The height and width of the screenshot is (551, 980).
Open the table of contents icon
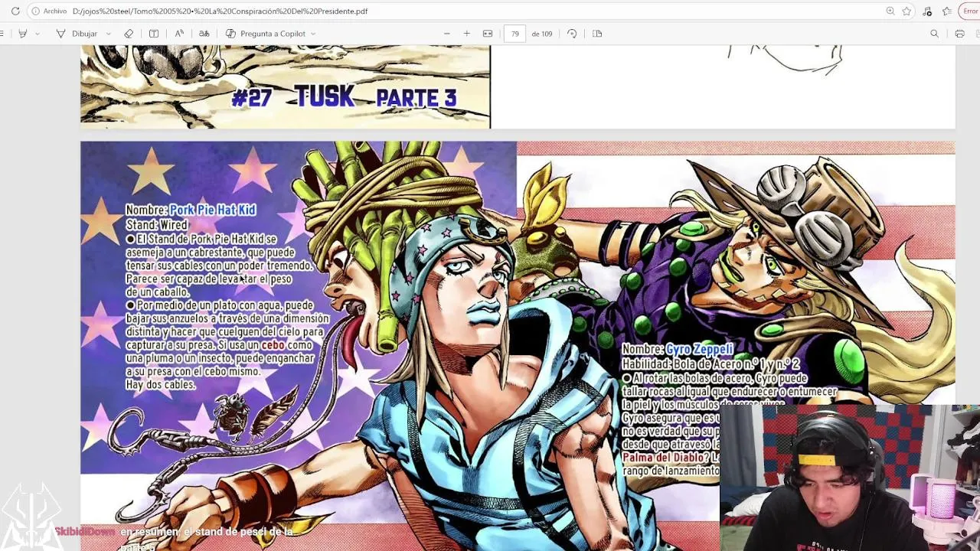2,34
